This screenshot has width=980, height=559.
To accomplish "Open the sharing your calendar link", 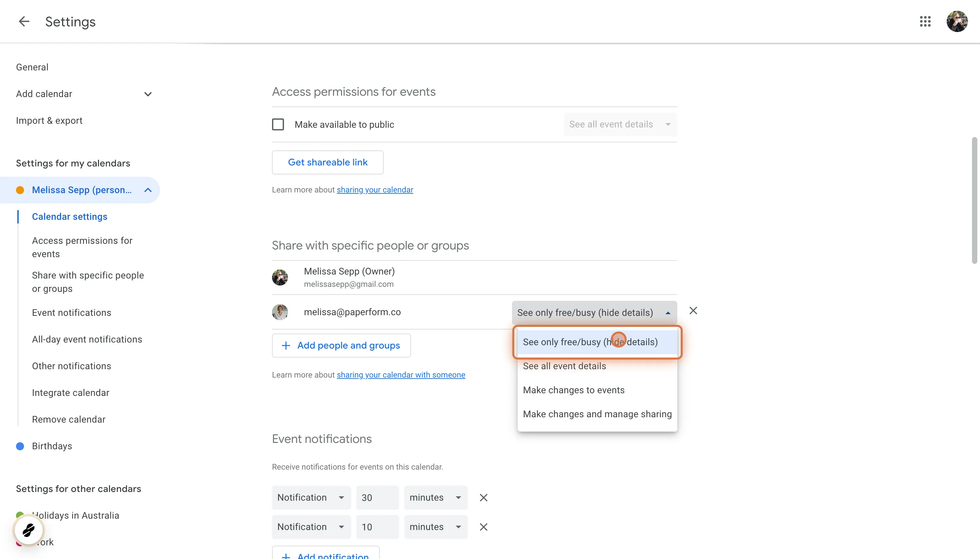I will (375, 190).
